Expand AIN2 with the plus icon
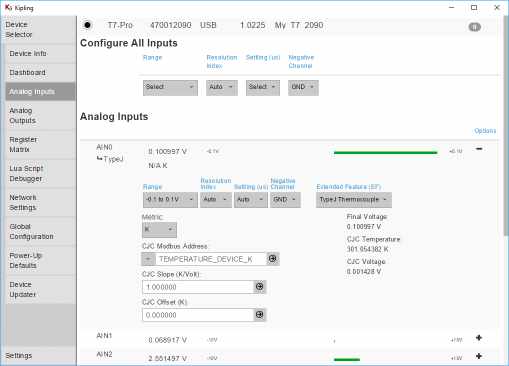Viewport: 509px width, 366px height. pyautogui.click(x=479, y=356)
